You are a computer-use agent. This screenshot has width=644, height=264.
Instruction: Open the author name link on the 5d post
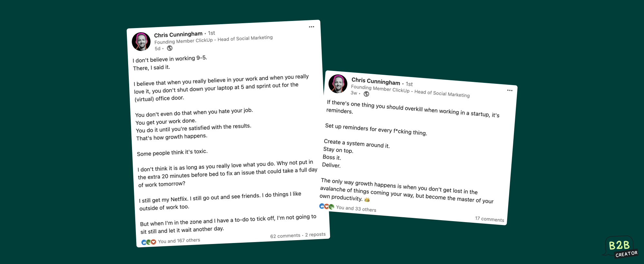pyautogui.click(x=178, y=34)
